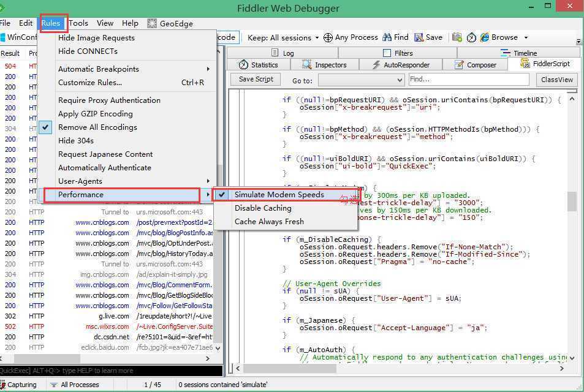
Task: Select the msc.wlxrs.com 502 session
Action: 107,326
